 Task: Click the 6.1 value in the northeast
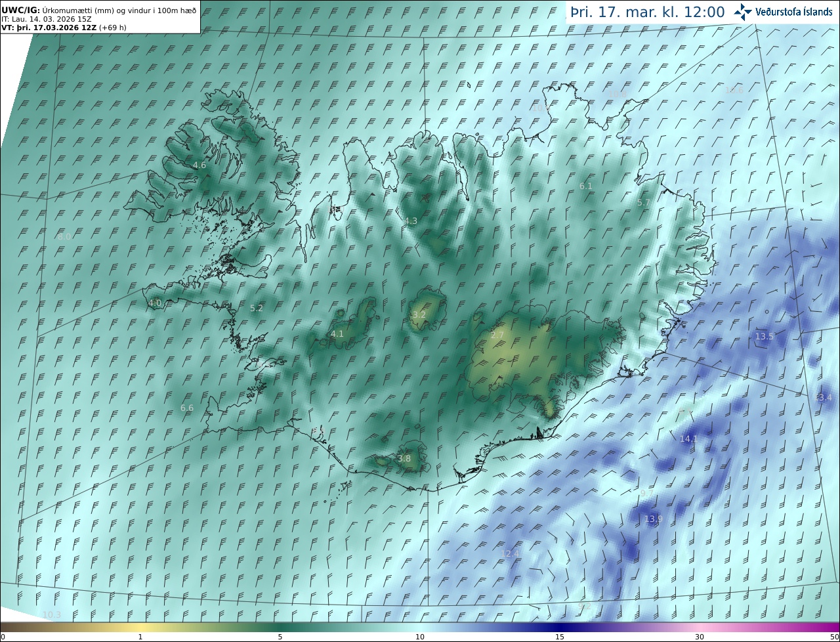pos(586,186)
